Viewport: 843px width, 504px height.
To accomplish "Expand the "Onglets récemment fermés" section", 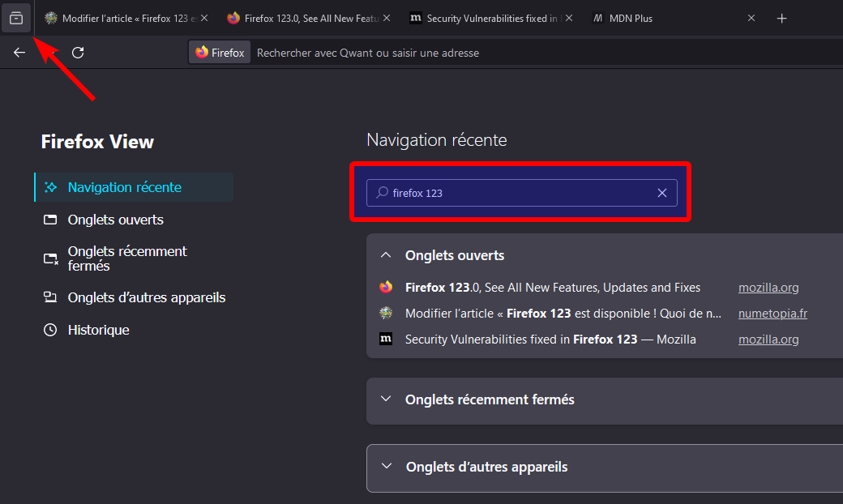I will click(386, 399).
